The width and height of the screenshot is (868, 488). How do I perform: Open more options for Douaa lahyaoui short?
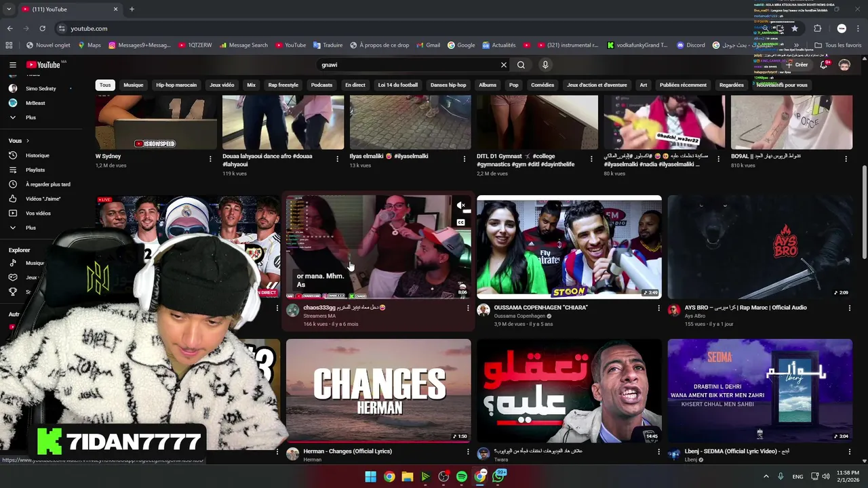click(x=338, y=159)
